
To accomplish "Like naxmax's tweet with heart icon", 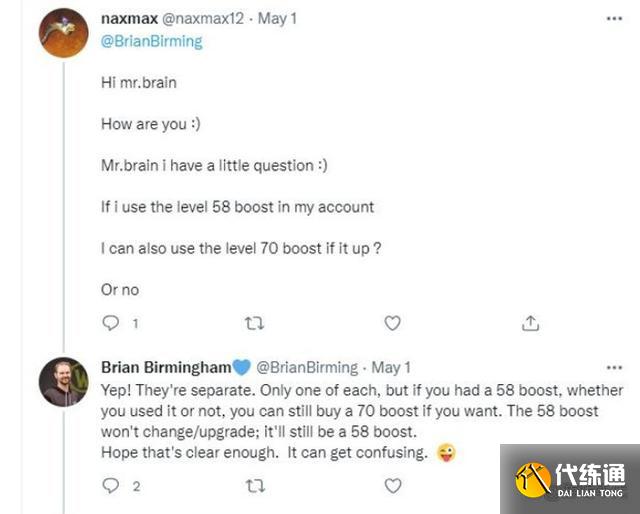I will click(393, 323).
